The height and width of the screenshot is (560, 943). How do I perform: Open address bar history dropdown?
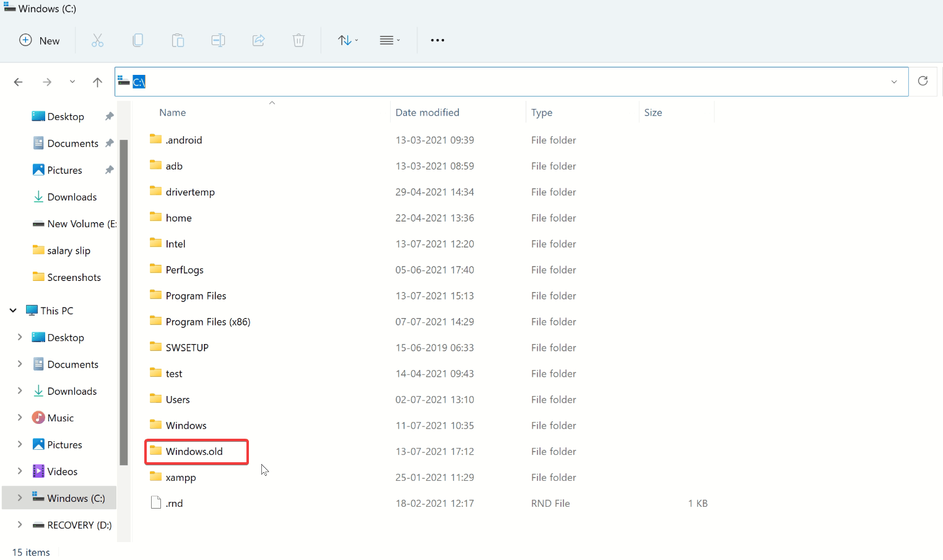click(x=894, y=82)
